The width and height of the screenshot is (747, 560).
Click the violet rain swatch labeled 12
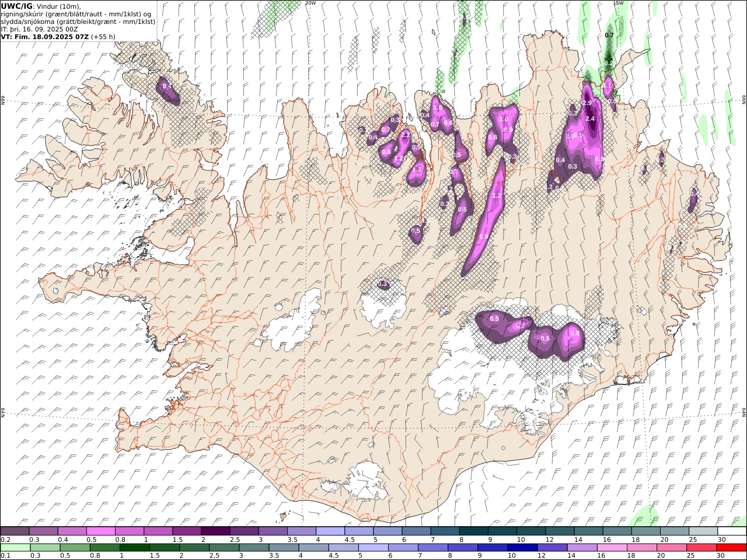(552, 548)
